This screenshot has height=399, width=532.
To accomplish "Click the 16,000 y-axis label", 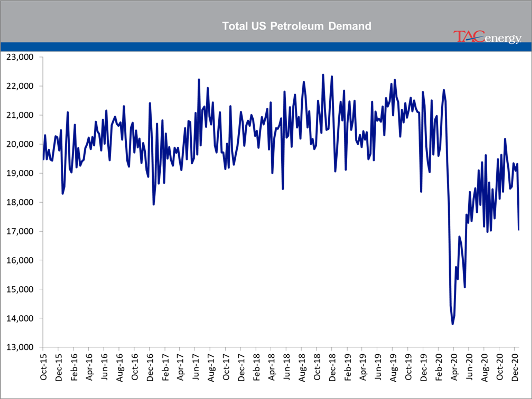I will click(20, 260).
